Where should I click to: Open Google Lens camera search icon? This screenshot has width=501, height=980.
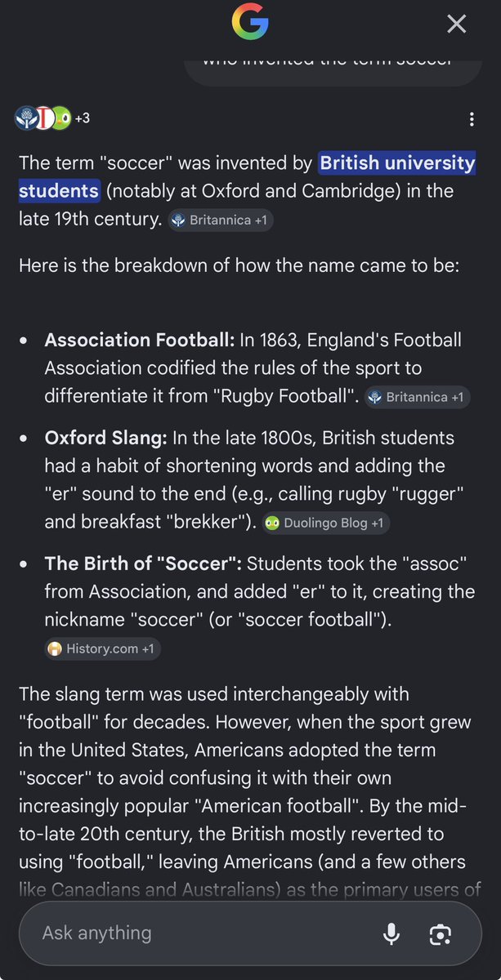440,933
